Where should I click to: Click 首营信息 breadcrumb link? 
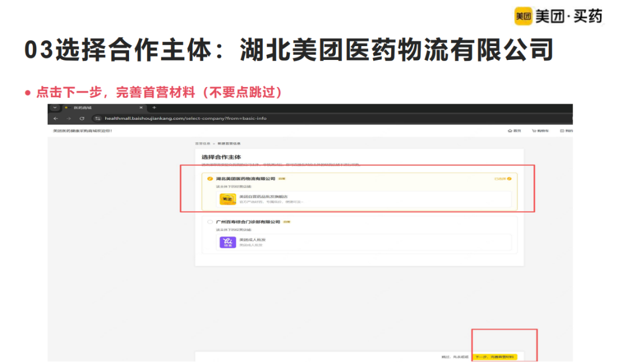203,143
